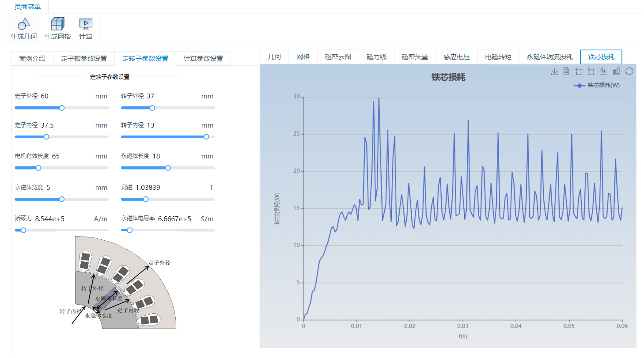This screenshot has width=644, height=358.
Task: Open the 网格 result tab
Action: click(x=303, y=57)
